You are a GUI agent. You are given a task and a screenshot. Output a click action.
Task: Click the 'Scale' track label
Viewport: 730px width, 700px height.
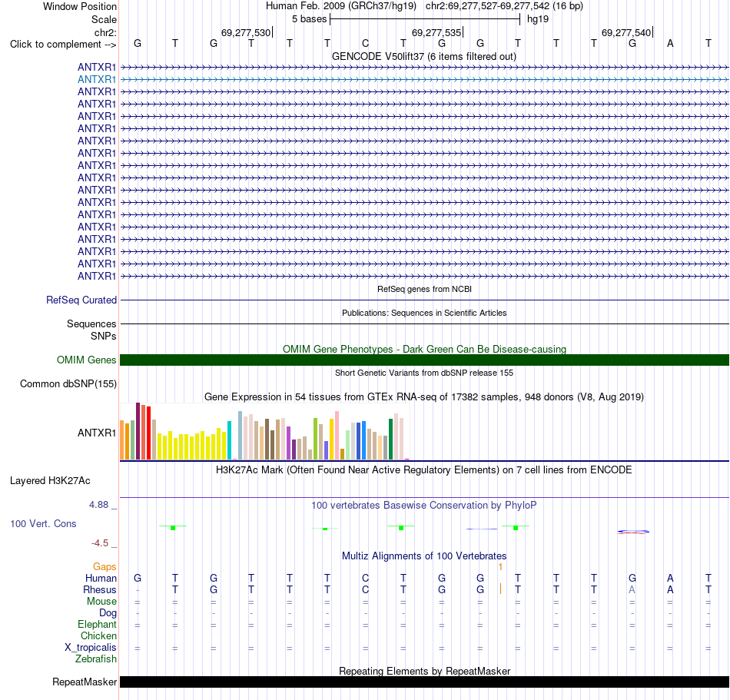pos(104,19)
